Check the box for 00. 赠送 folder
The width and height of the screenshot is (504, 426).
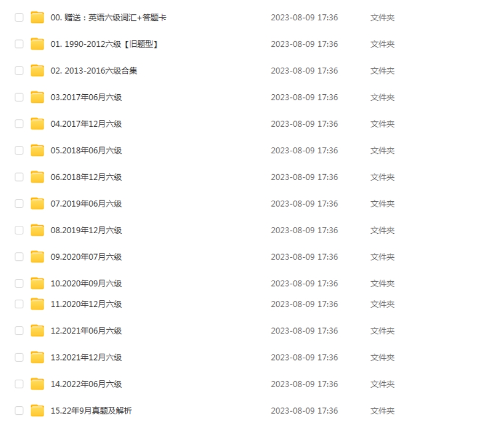pos(19,18)
